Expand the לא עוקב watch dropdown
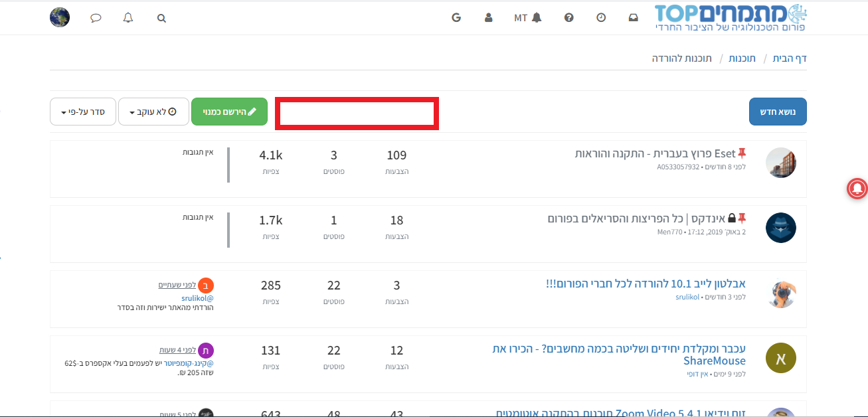868x417 pixels. click(x=153, y=112)
